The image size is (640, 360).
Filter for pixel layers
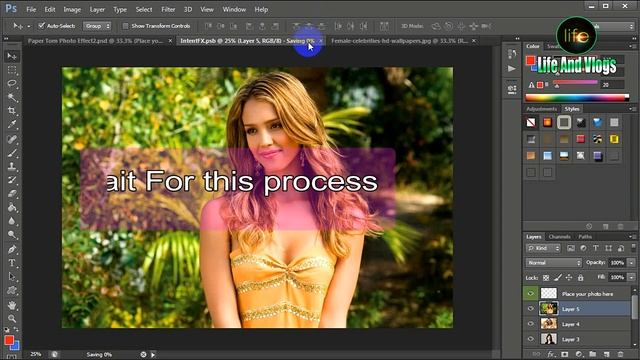click(x=571, y=248)
